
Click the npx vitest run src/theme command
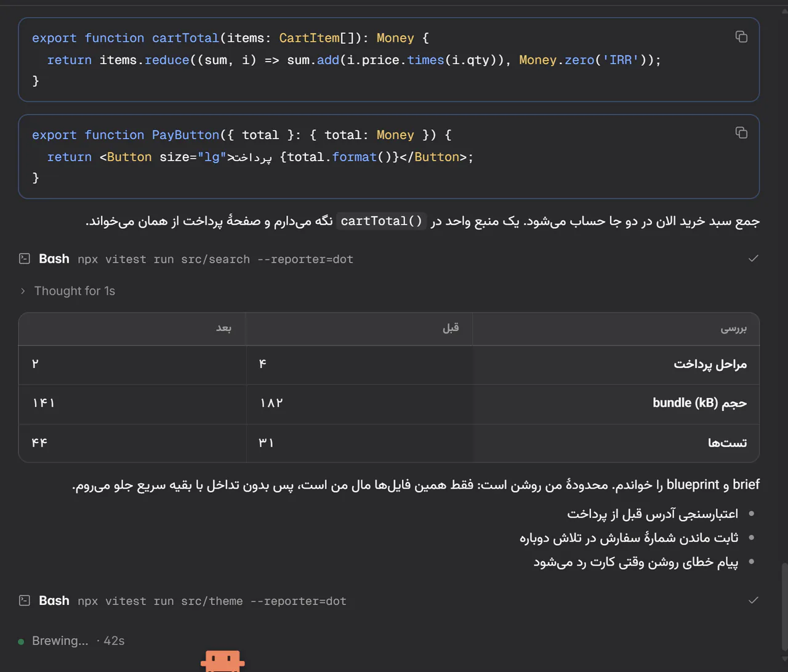click(212, 601)
